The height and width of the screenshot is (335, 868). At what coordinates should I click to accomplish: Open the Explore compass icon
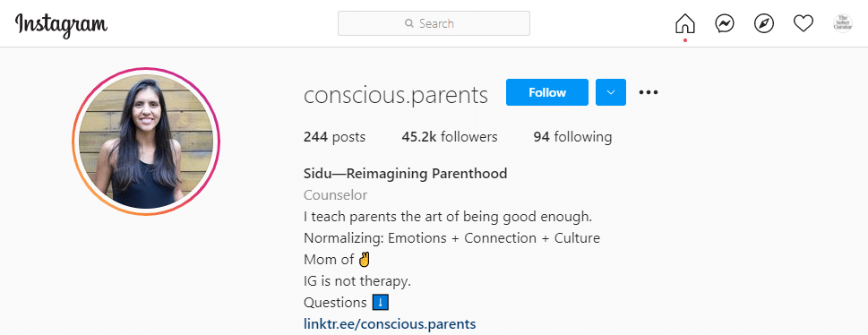pyautogui.click(x=764, y=24)
